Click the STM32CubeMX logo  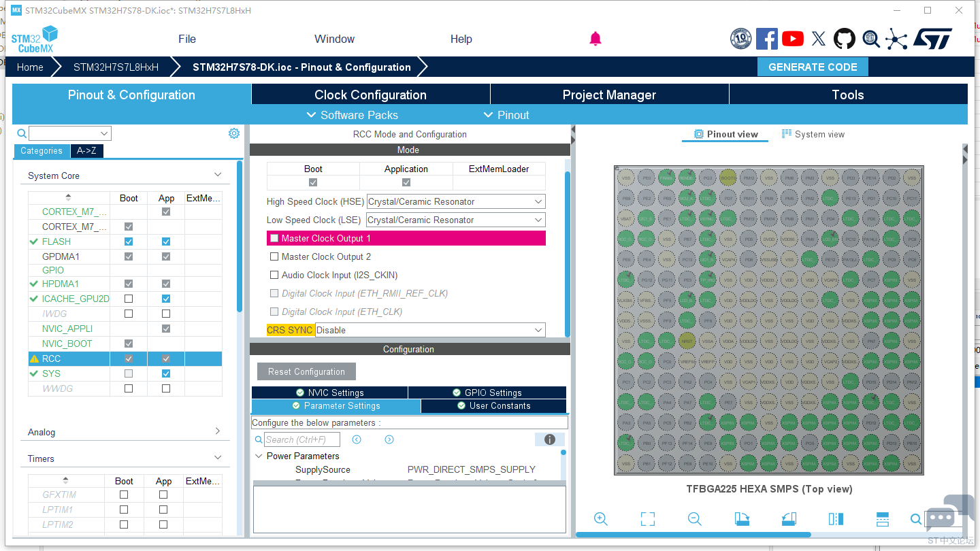pyautogui.click(x=35, y=39)
